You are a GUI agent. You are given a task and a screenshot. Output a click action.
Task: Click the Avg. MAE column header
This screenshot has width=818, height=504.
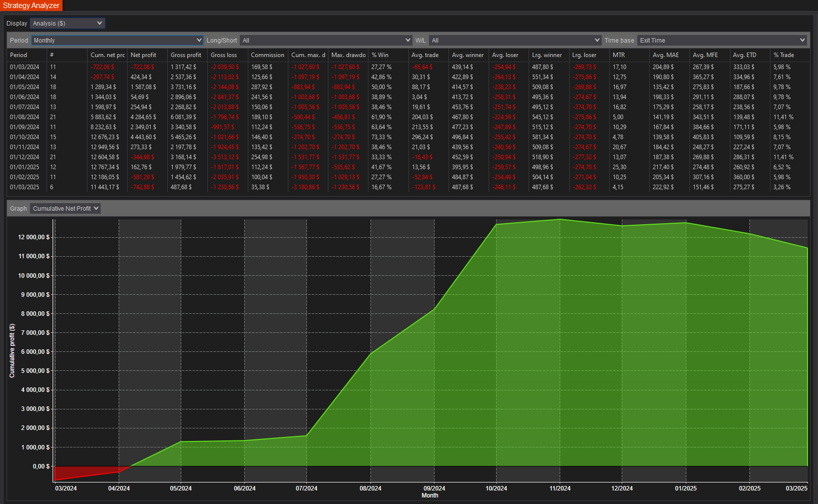tap(669, 55)
